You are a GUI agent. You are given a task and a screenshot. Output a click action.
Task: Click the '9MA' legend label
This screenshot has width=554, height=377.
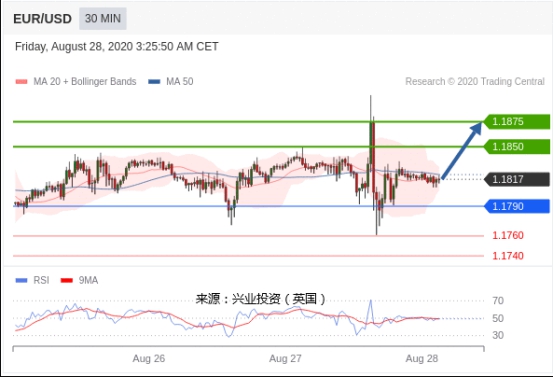(88, 281)
